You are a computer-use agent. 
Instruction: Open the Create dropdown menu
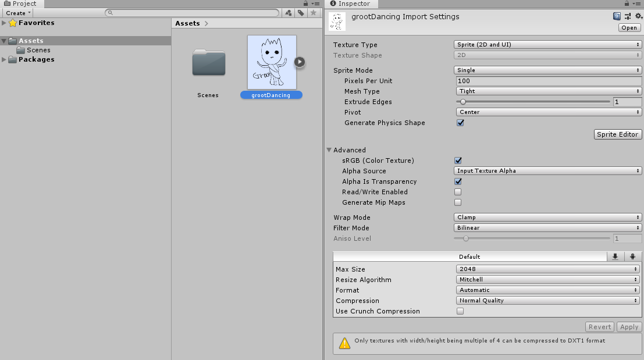pyautogui.click(x=18, y=13)
